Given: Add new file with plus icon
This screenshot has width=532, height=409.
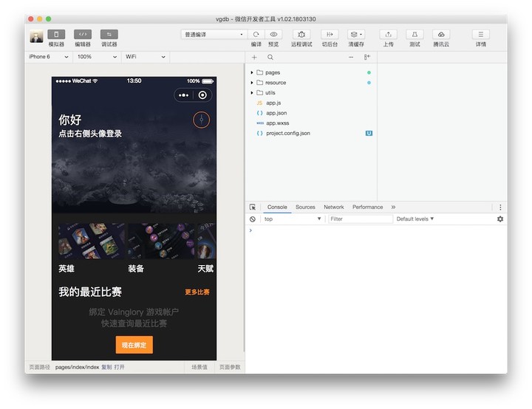Looking at the screenshot, I should (254, 58).
